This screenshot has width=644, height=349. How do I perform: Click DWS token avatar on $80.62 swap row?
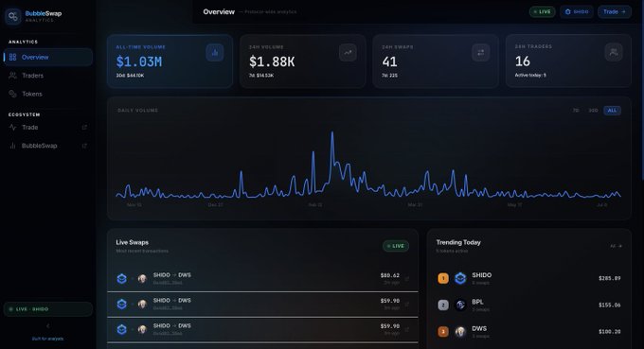click(x=142, y=279)
